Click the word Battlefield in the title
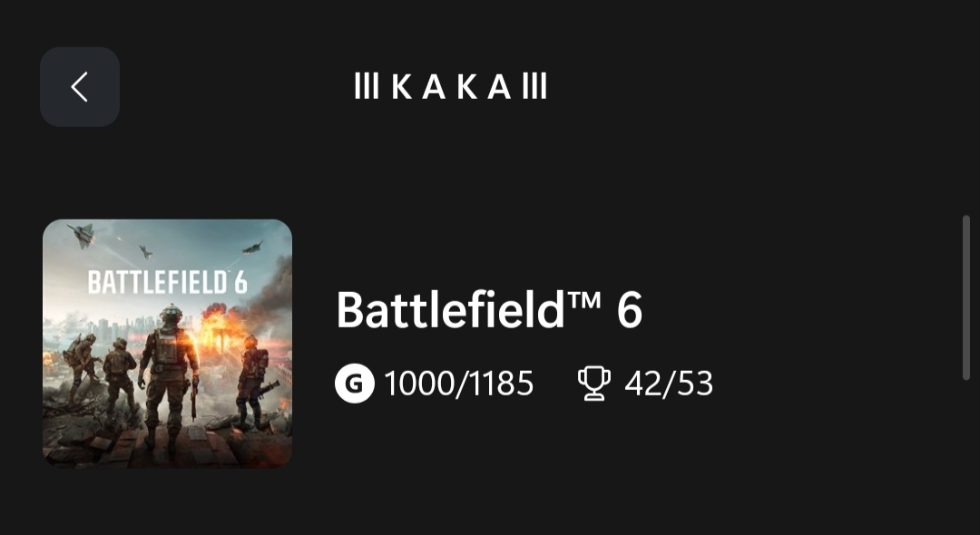Screen dimensions: 980x535 (450, 311)
